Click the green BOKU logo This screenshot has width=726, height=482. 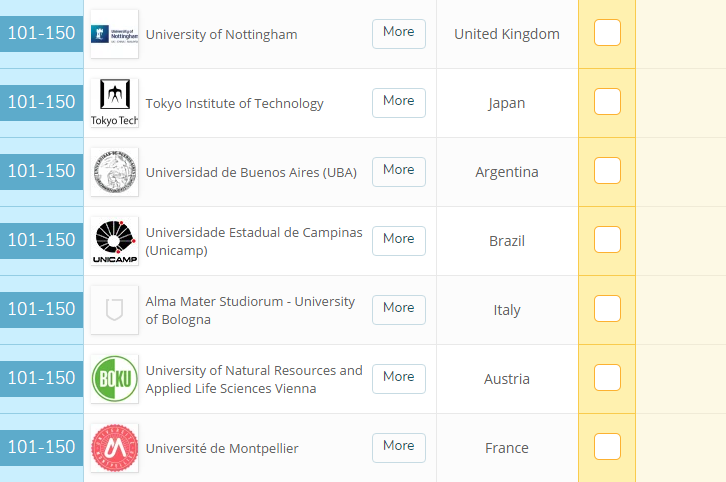[114, 379]
